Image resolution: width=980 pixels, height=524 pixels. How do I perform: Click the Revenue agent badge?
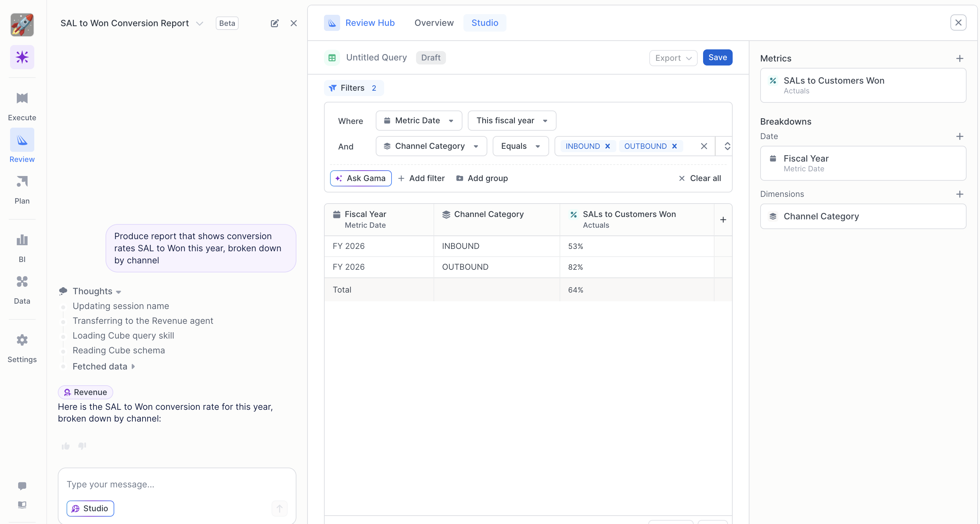pos(85,392)
